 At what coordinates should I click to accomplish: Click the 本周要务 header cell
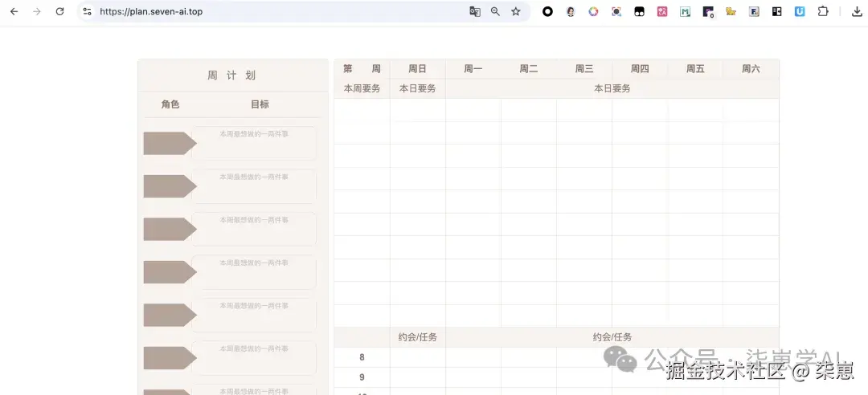coord(362,88)
